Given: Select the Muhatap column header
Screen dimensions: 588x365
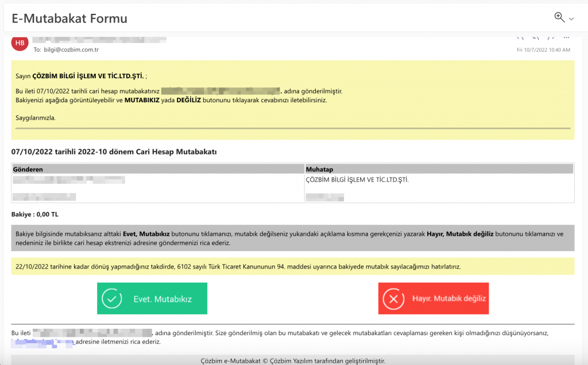Looking at the screenshot, I should click(x=319, y=170).
